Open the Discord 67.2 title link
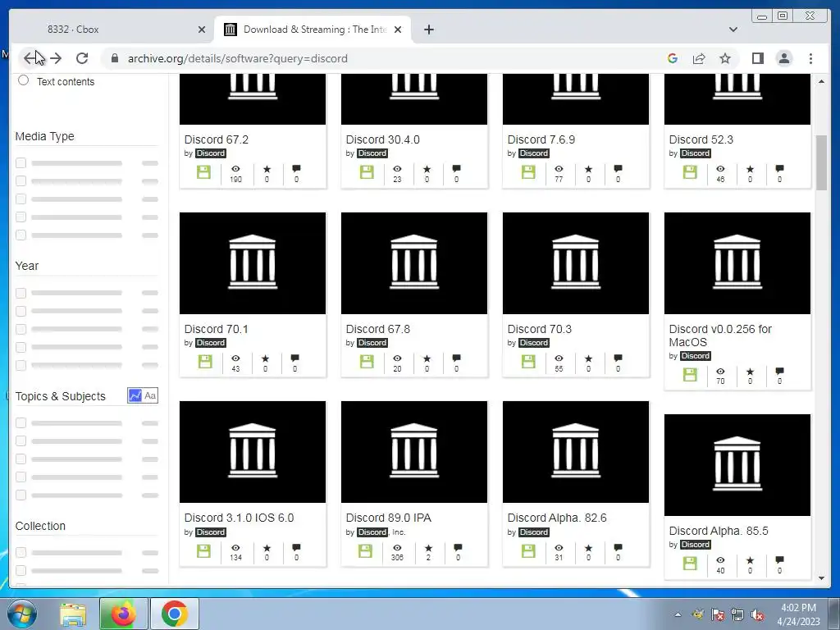This screenshot has width=840, height=630. [217, 139]
